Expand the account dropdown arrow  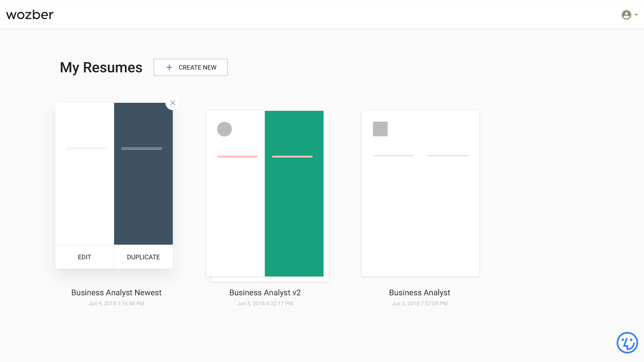click(x=636, y=15)
